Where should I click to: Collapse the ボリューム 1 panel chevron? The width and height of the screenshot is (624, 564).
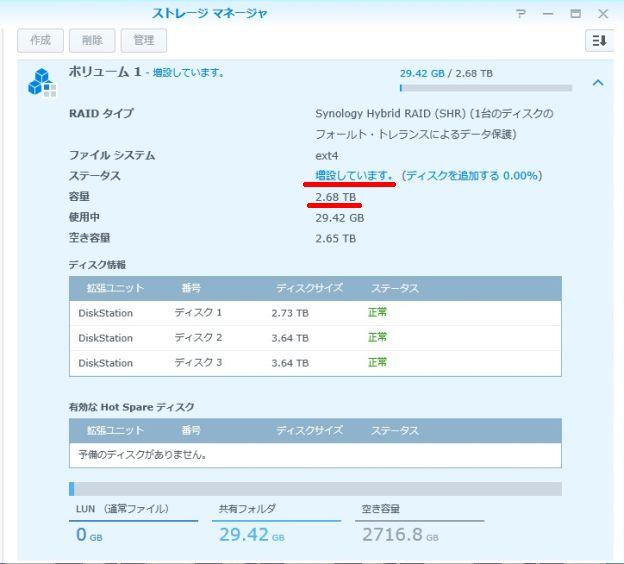click(598, 83)
